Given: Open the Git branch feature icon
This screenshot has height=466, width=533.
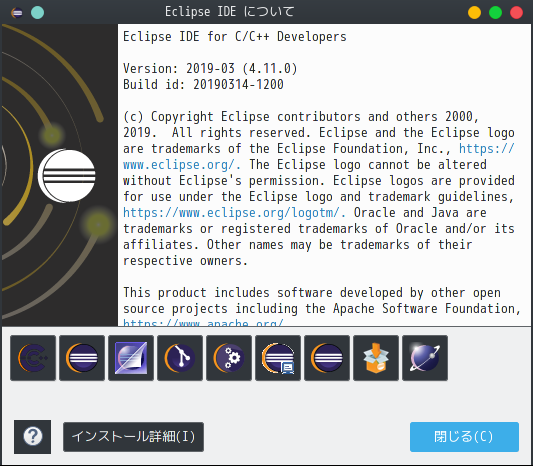Looking at the screenshot, I should (180, 358).
